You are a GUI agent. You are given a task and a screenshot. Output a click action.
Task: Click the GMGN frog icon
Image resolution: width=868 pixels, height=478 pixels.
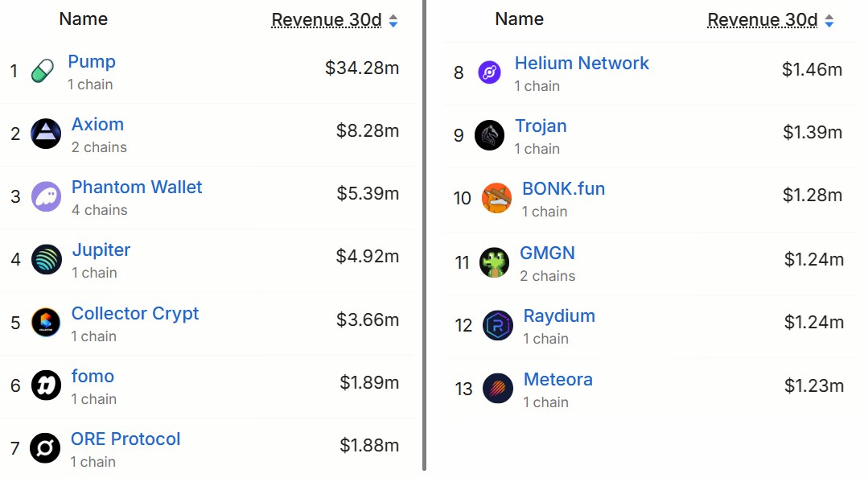point(494,262)
